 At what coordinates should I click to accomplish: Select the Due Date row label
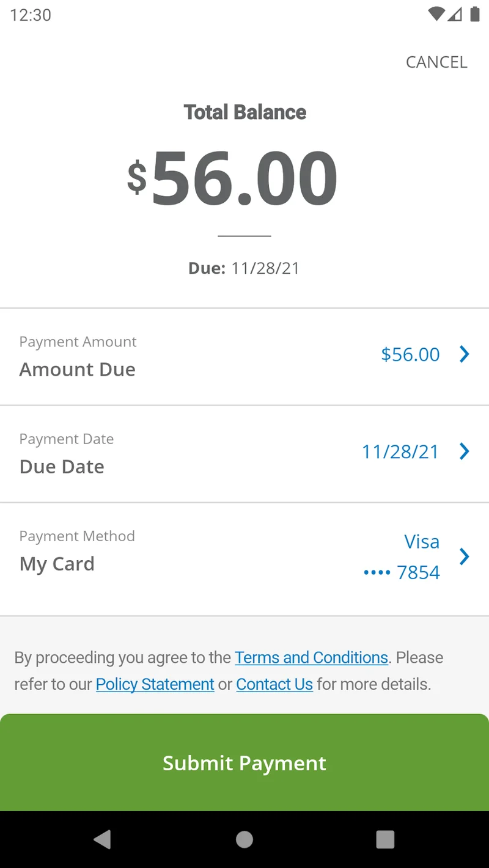(62, 467)
